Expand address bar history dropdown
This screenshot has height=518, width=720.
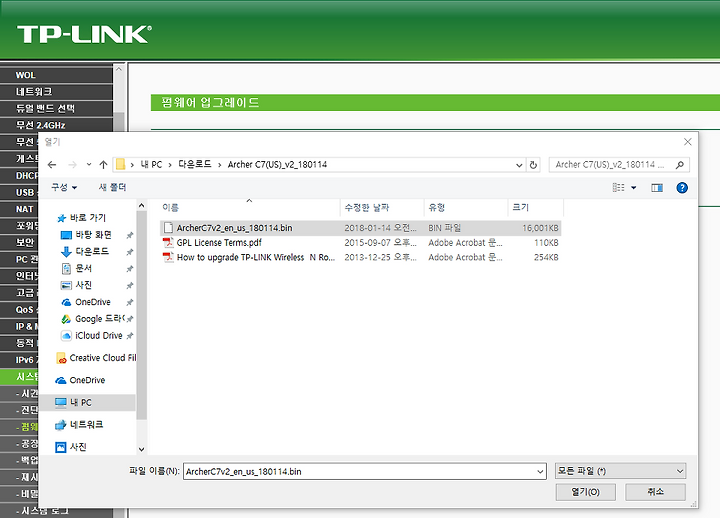point(519,165)
